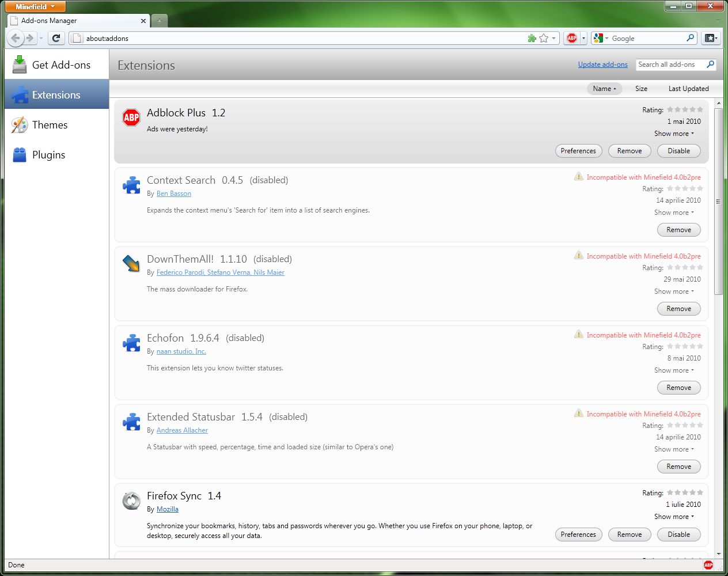
Task: Expand Show more for Context Search
Action: point(674,213)
